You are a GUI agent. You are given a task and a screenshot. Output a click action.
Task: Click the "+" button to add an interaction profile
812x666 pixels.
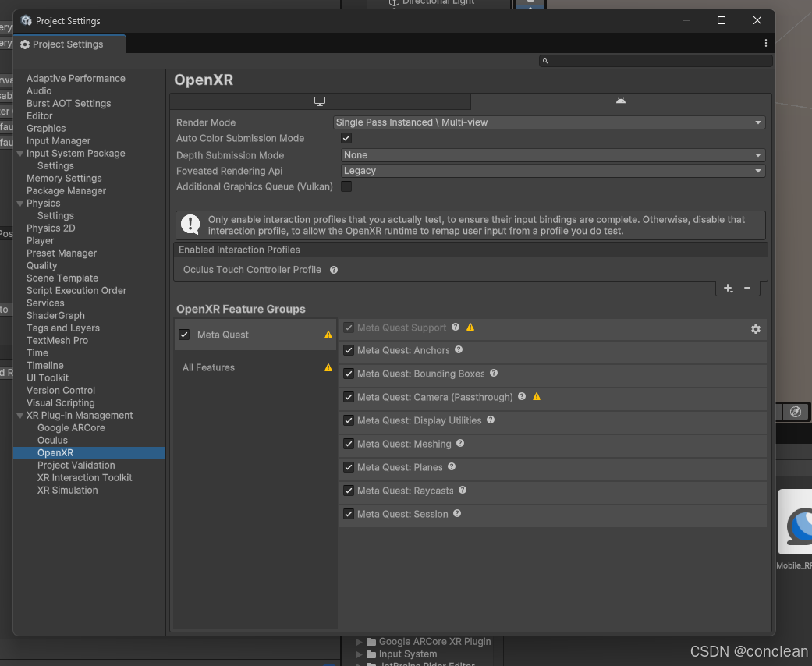pyautogui.click(x=728, y=288)
